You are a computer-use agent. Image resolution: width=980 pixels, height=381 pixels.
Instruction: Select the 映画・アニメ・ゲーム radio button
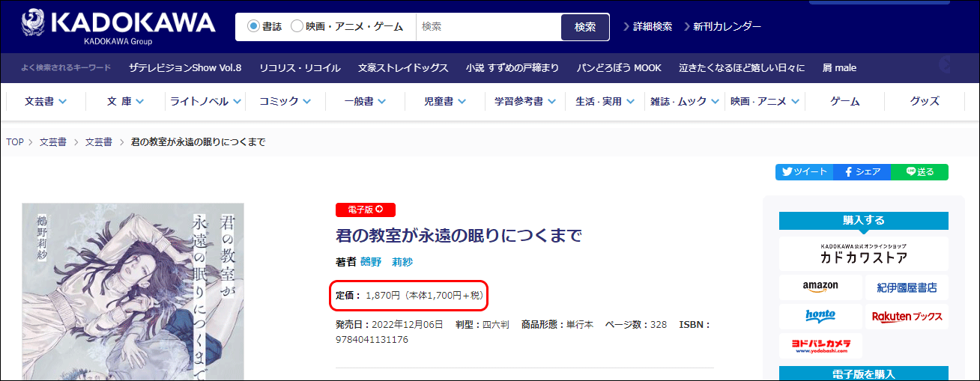297,26
